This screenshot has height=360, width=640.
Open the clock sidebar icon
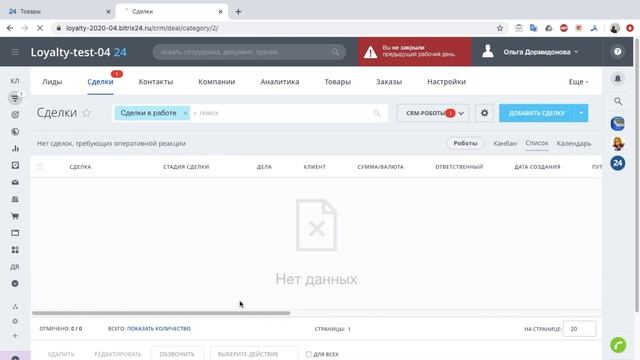15,132
